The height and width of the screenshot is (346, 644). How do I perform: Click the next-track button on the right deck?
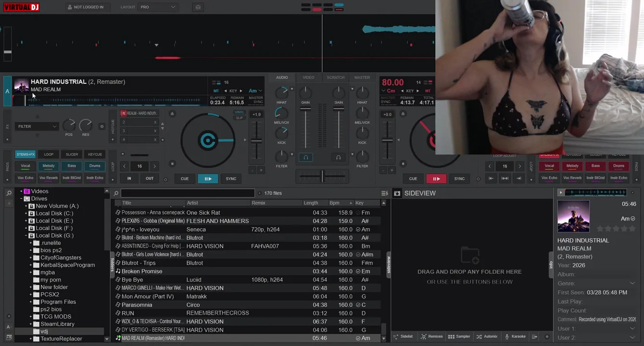click(518, 178)
